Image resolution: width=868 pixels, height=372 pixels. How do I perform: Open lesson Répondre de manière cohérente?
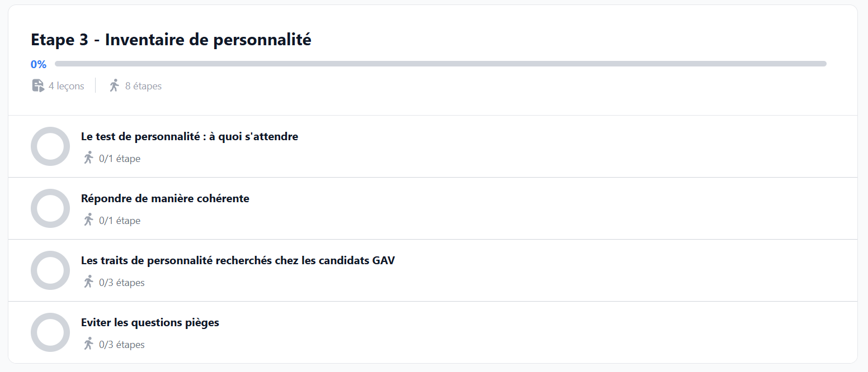(x=165, y=198)
